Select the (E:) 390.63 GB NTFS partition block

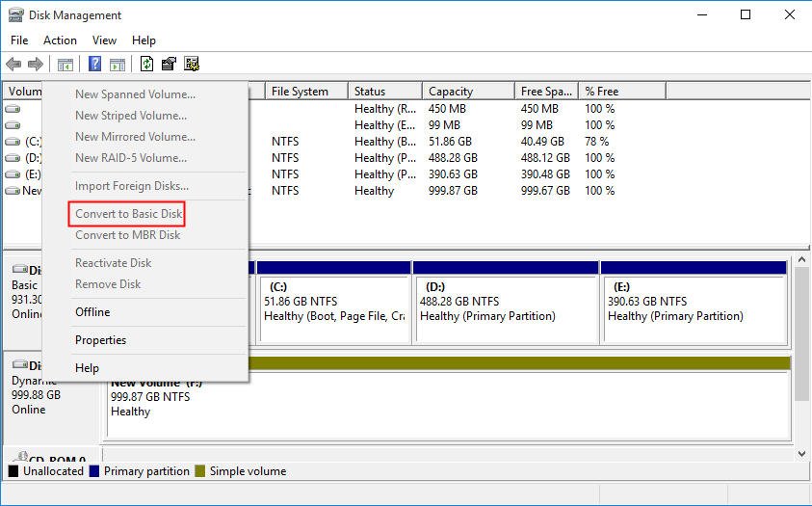coord(694,309)
